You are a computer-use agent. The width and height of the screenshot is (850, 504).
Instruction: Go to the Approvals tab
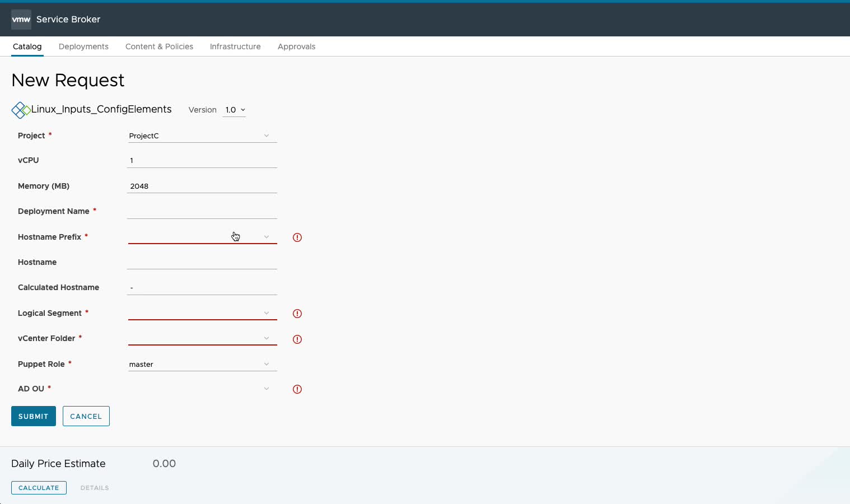pyautogui.click(x=296, y=46)
